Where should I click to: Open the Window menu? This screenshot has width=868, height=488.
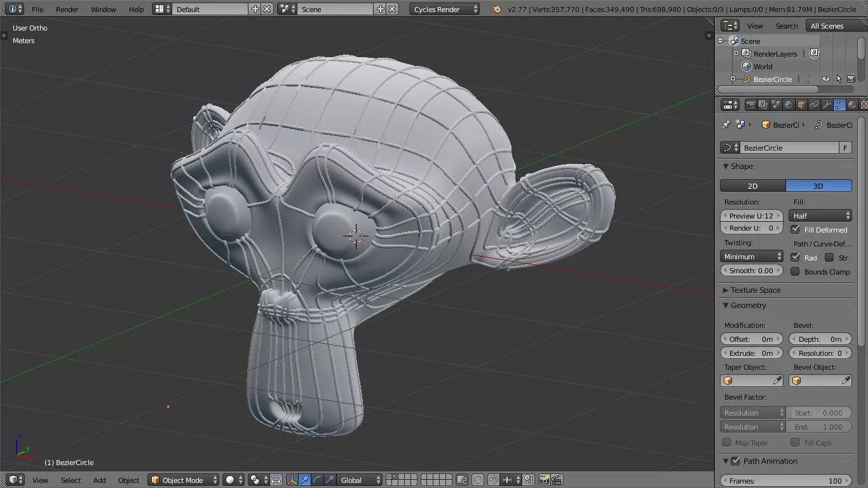click(103, 9)
